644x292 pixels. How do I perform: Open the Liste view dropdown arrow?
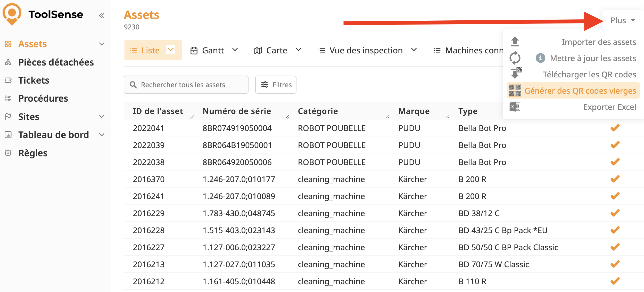point(171,50)
